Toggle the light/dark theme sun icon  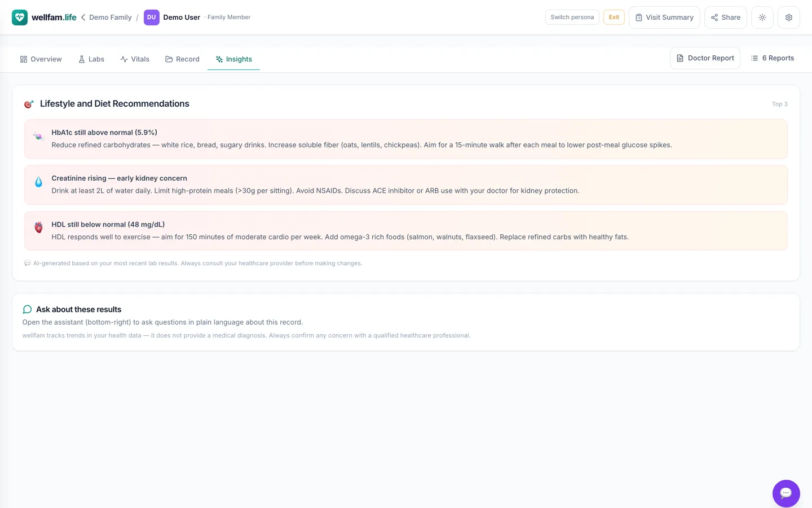point(762,17)
